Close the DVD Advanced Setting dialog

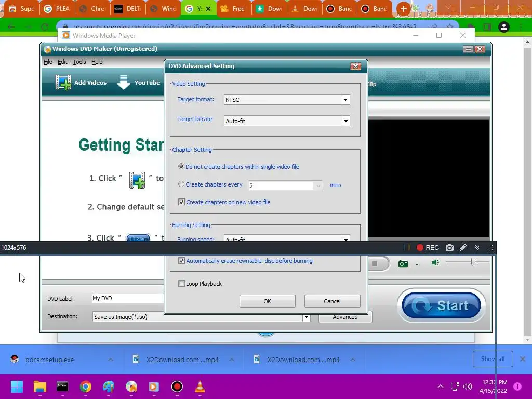coord(355,66)
